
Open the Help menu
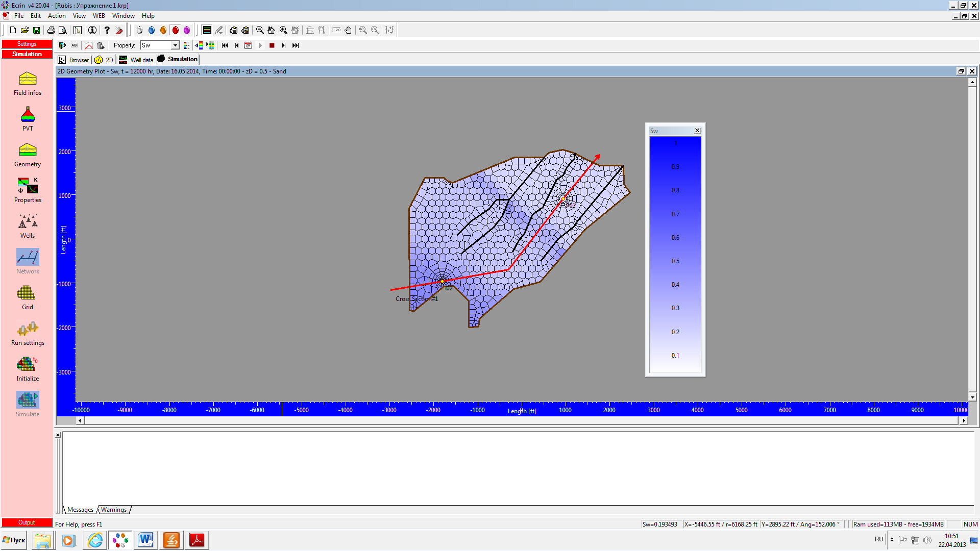click(148, 16)
